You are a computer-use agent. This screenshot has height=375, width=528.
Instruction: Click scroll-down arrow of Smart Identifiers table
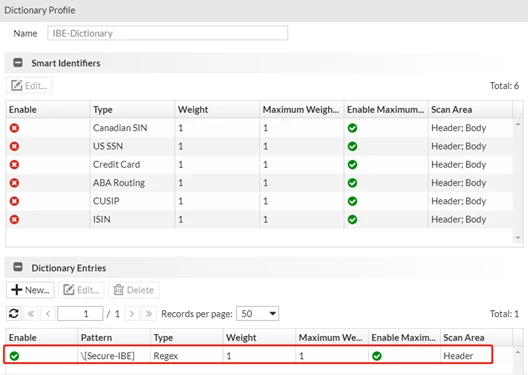coord(518,238)
